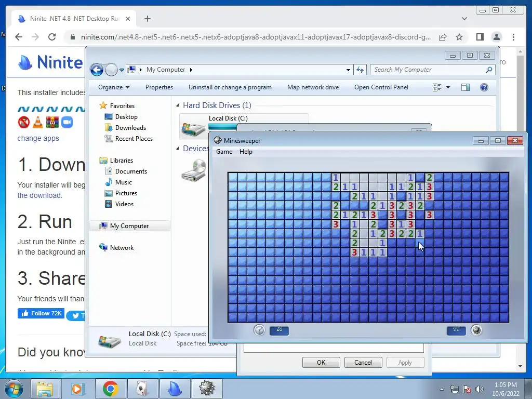This screenshot has width=532, height=399.
Task: Click the Solitaire cards icon on taskbar
Action: tap(142, 389)
